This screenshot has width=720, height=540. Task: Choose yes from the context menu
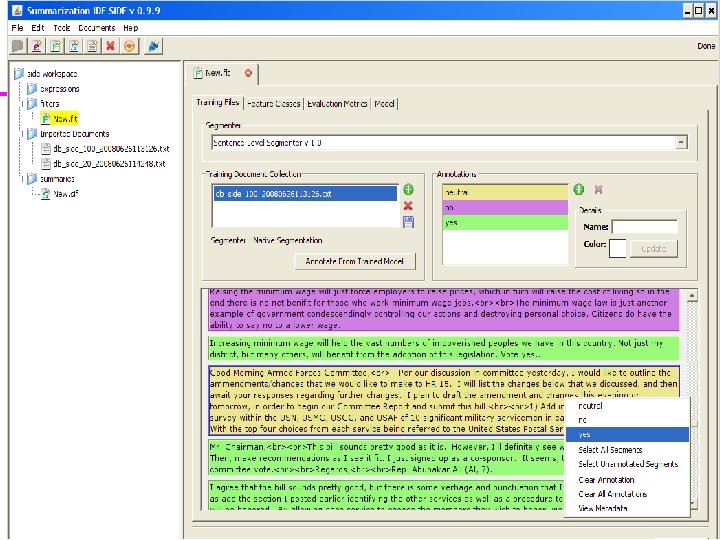pyautogui.click(x=627, y=434)
